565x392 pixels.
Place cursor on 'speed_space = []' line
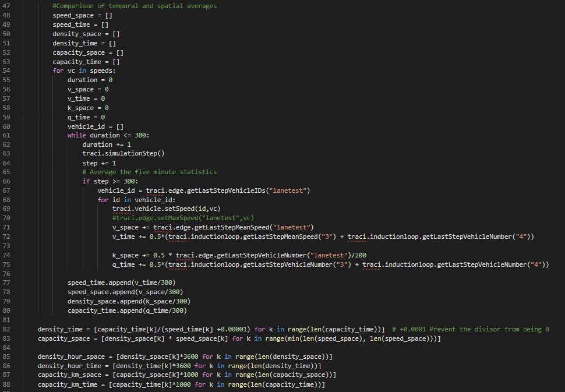[83, 16]
